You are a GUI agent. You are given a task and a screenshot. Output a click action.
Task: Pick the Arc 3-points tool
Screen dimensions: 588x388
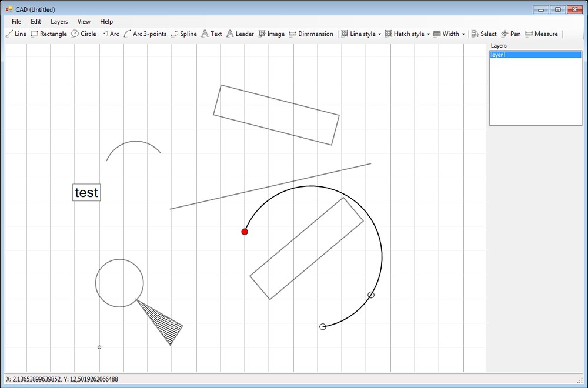[x=145, y=34]
